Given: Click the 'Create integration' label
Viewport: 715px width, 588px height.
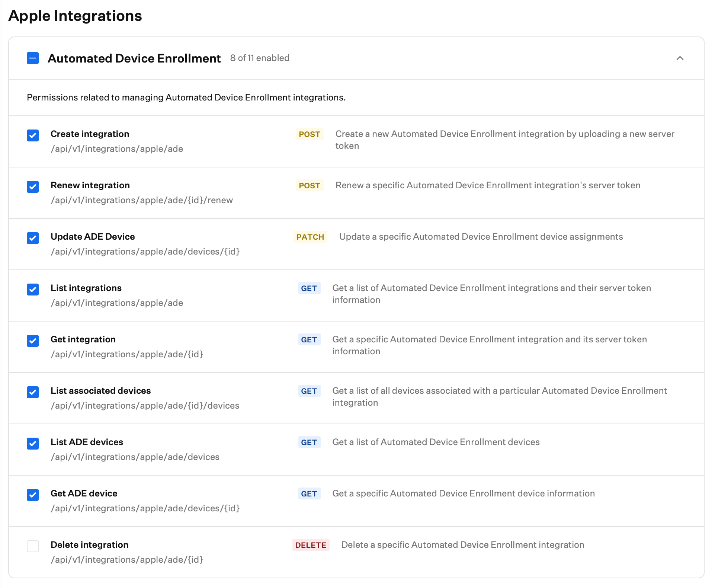Looking at the screenshot, I should [90, 134].
